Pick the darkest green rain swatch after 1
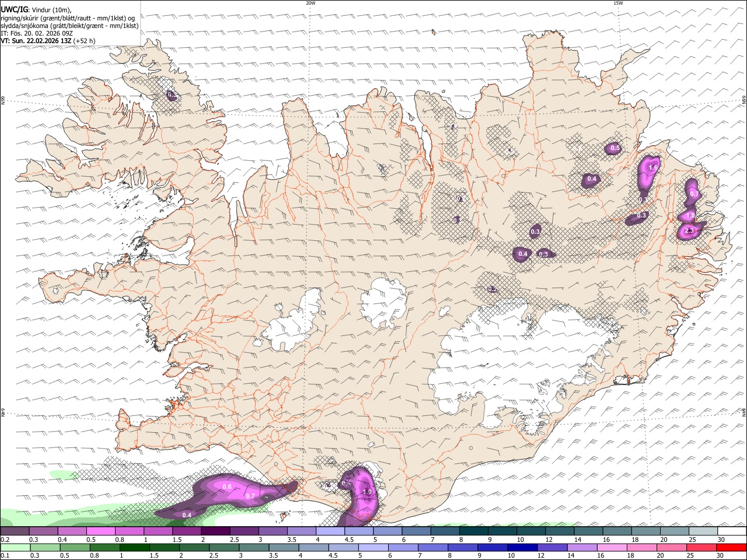 (134, 548)
